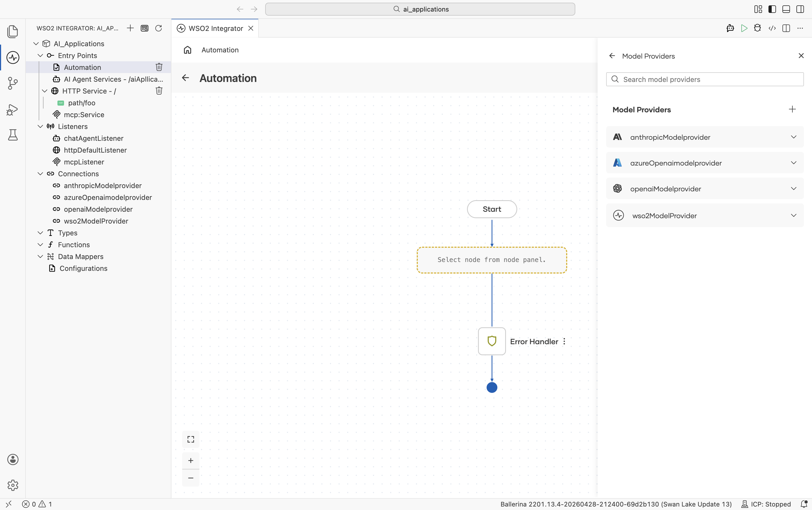812x510 pixels.
Task: Toggle the primary side bar
Action: pos(772,9)
